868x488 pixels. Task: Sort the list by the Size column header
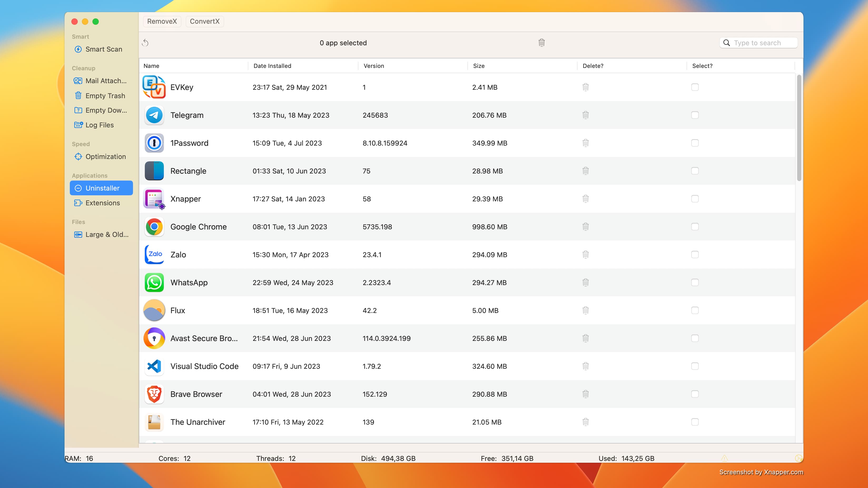coord(479,66)
